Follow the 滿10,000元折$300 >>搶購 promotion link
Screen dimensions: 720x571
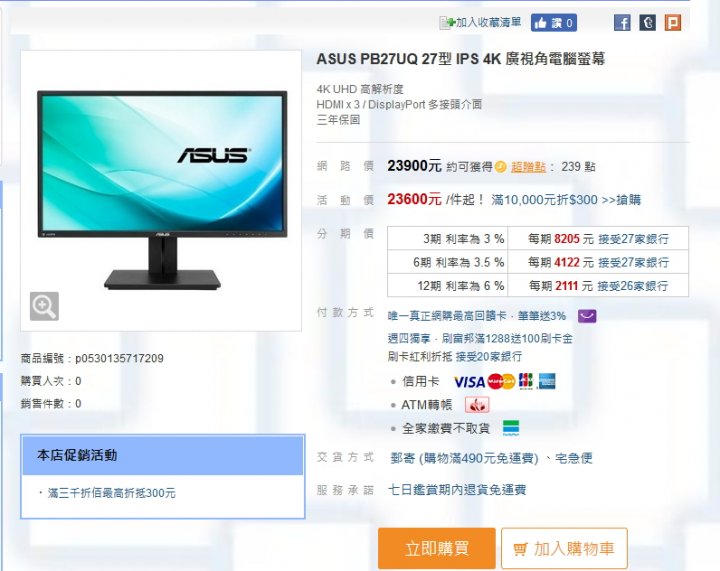(x=566, y=200)
